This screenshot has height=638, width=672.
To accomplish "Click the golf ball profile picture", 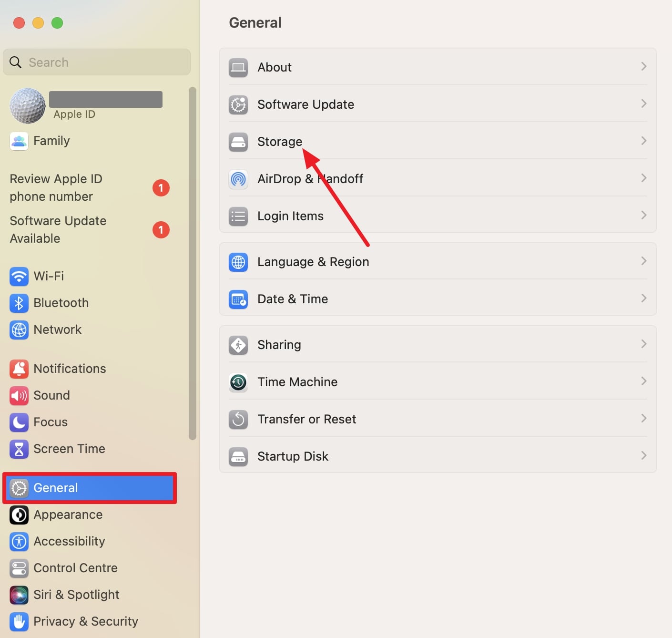I will [28, 106].
